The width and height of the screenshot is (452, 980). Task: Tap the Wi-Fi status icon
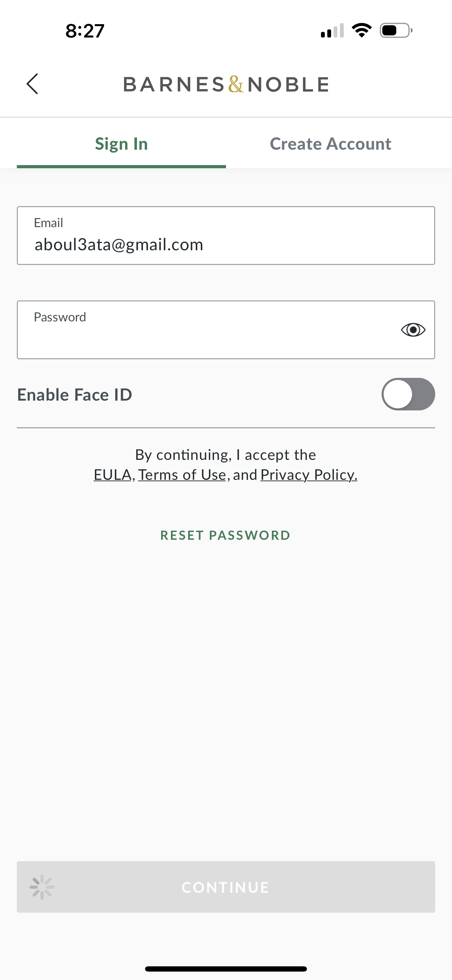click(x=362, y=30)
